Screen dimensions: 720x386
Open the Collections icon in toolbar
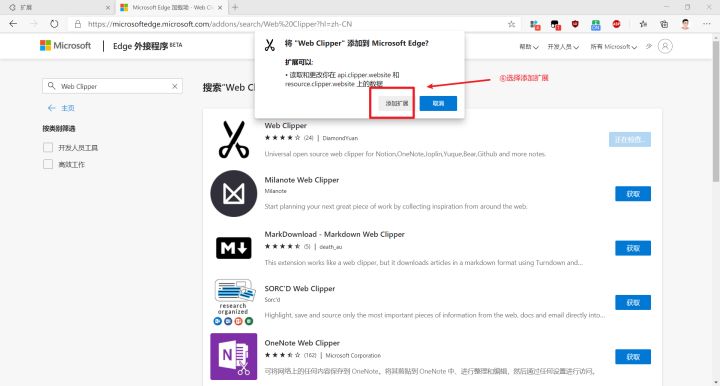[664, 24]
